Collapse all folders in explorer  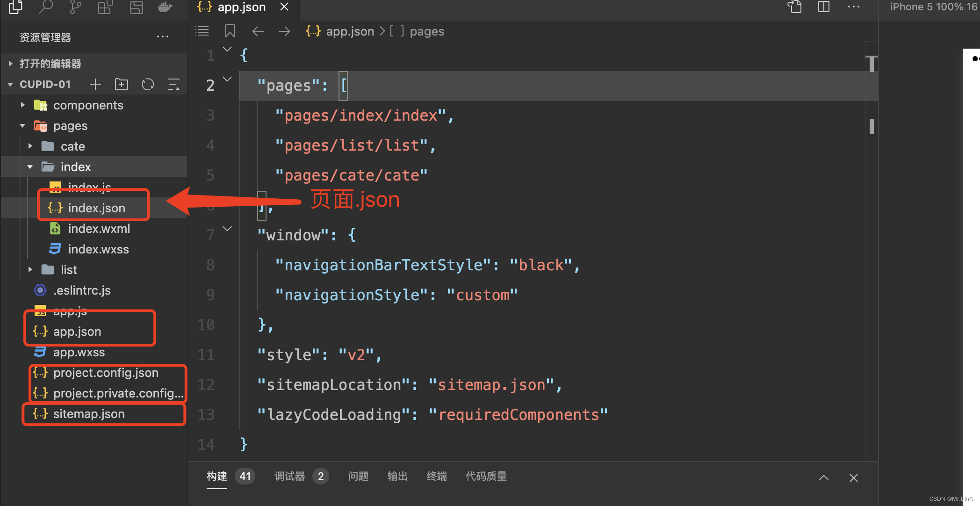(173, 84)
